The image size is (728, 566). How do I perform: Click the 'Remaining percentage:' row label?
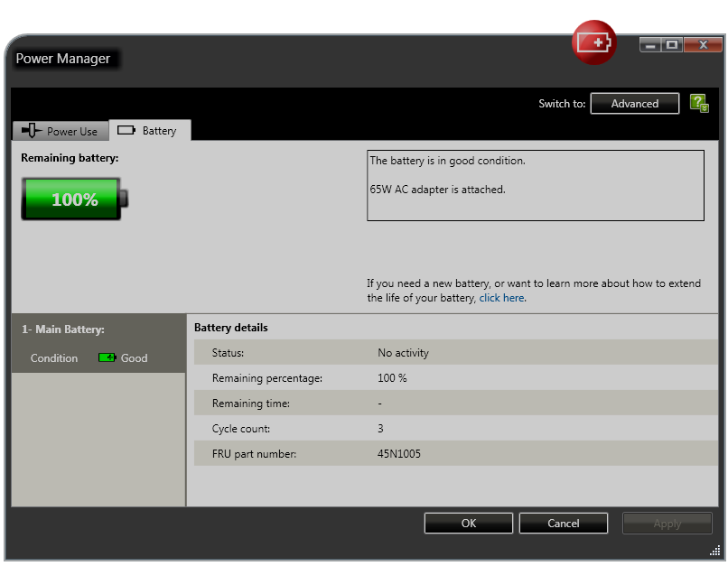click(x=267, y=378)
